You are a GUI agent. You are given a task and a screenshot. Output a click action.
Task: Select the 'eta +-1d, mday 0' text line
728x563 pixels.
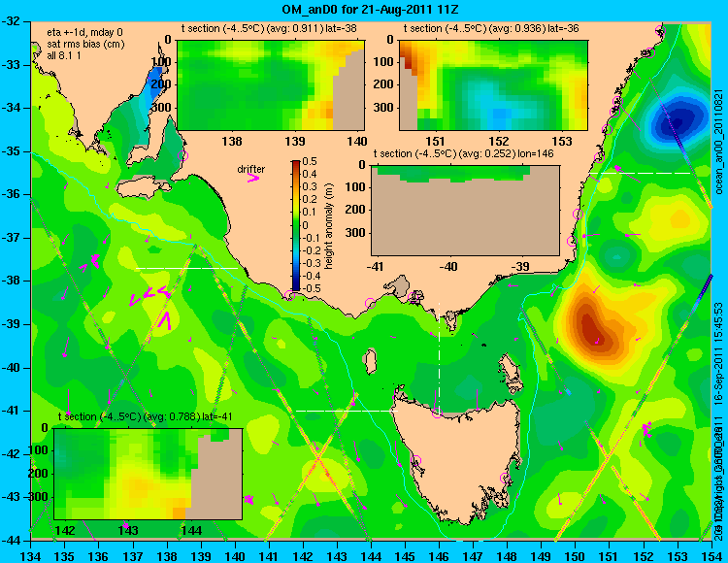tap(85, 33)
